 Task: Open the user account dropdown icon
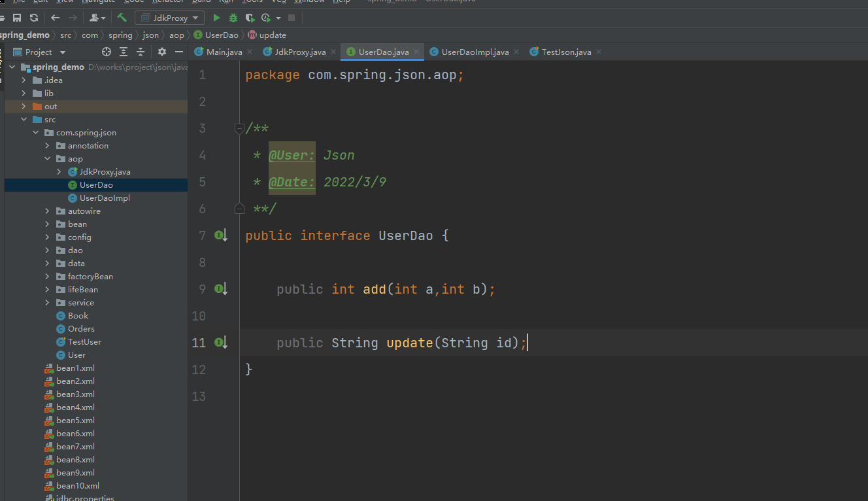coord(97,18)
